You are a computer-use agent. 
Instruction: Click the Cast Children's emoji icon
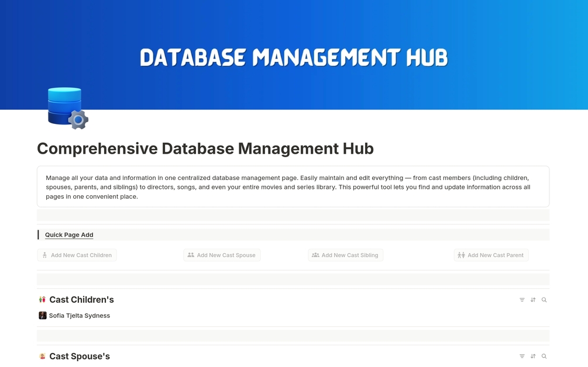coord(42,300)
